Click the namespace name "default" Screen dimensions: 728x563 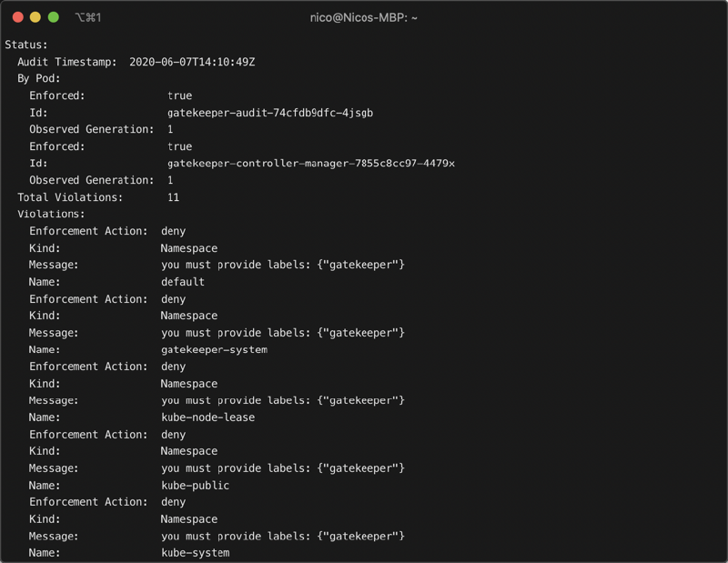183,282
